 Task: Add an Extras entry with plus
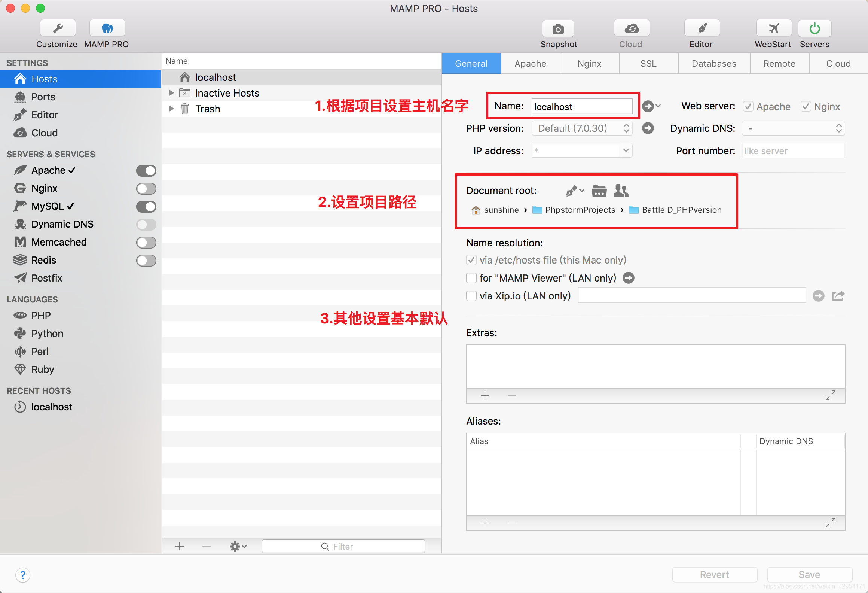[x=485, y=396]
